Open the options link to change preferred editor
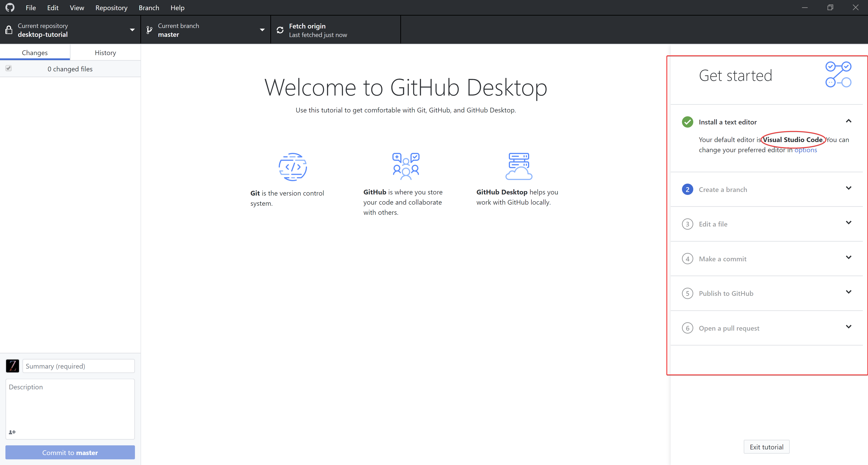The width and height of the screenshot is (868, 465). pyautogui.click(x=806, y=150)
